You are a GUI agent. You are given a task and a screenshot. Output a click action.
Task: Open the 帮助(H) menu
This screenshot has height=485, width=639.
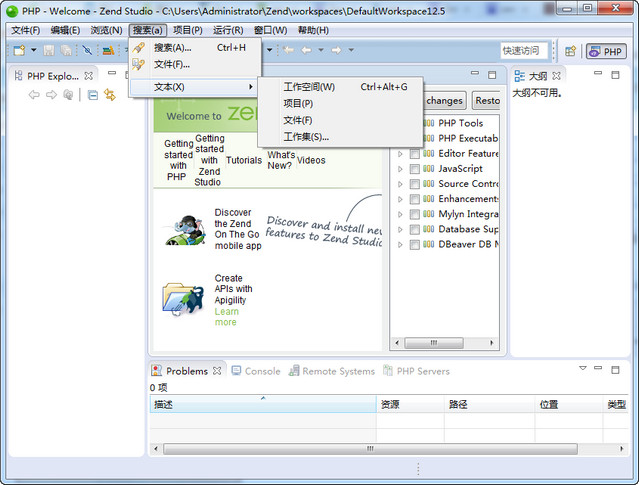point(313,30)
